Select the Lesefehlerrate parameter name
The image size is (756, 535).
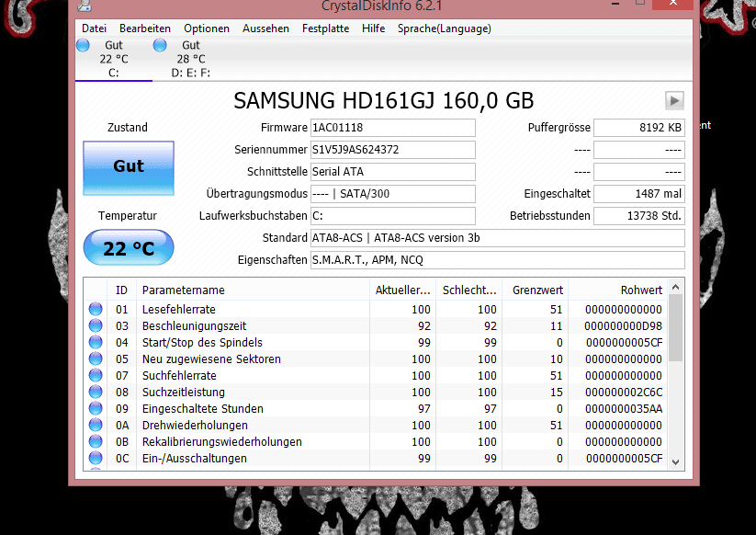(x=178, y=309)
